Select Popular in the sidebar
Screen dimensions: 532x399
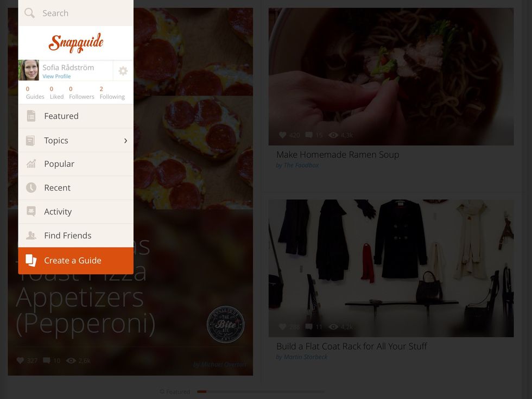coord(75,164)
